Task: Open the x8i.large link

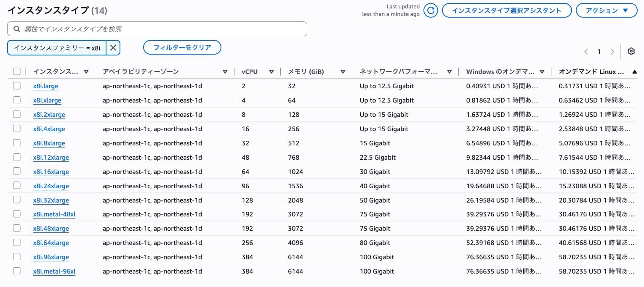Action: 45,86
